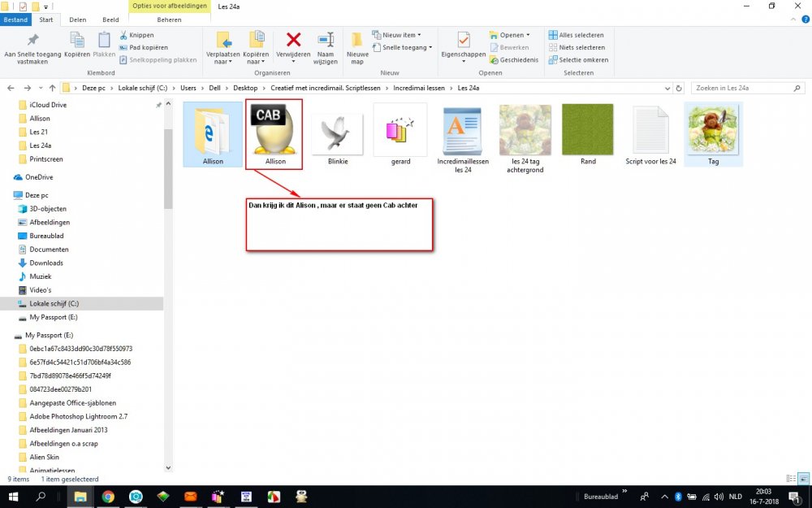Select the Tag image file
The width and height of the screenshot is (812, 508).
713,134
